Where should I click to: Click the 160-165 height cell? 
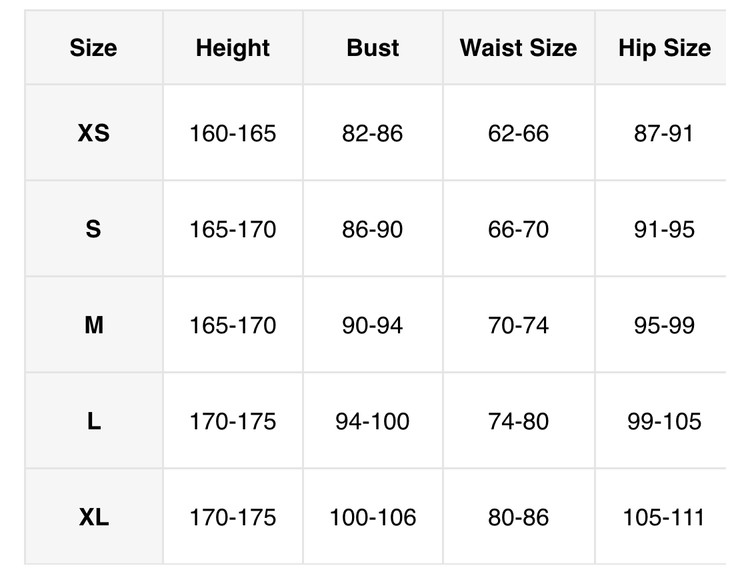233,133
